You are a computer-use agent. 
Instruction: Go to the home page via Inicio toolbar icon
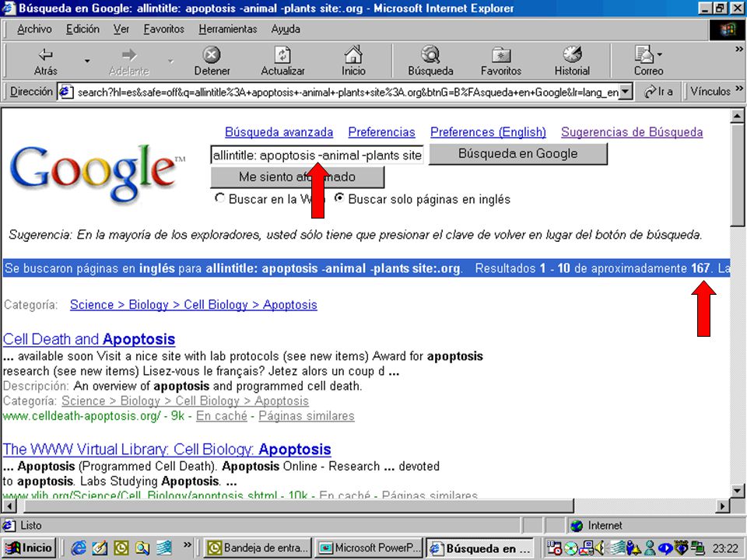click(353, 61)
